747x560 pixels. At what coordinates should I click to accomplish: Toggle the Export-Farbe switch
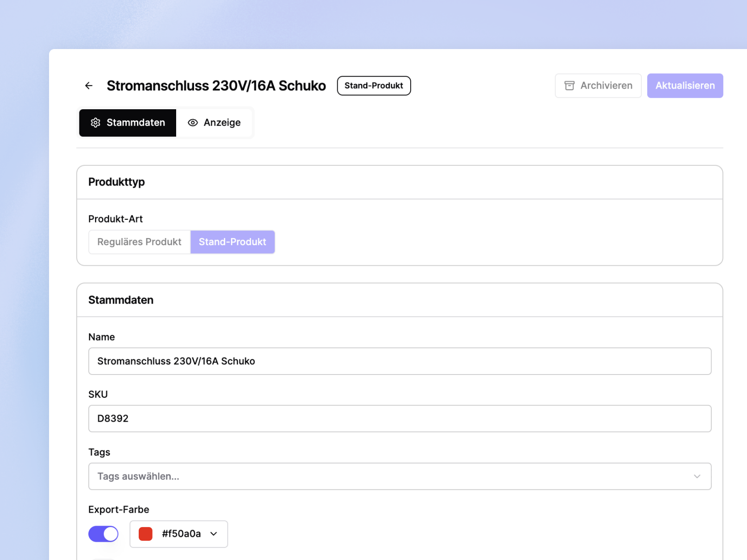point(103,534)
